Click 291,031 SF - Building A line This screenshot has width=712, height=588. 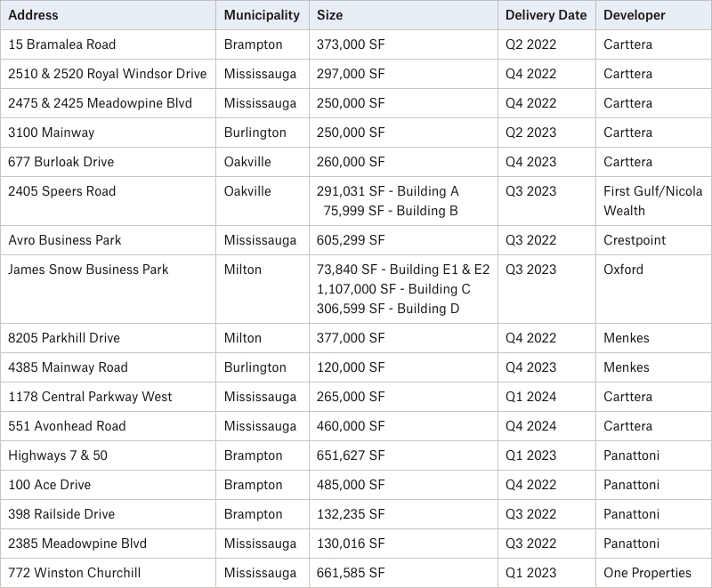388,191
